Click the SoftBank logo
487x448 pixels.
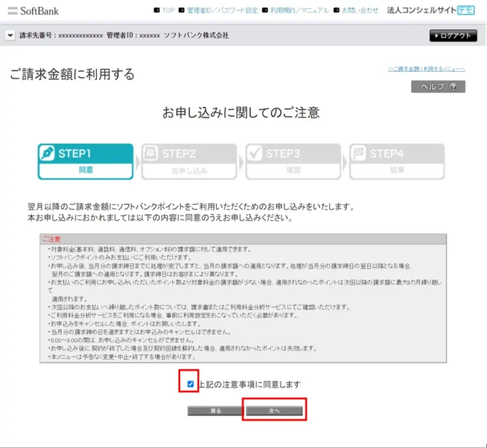click(33, 11)
